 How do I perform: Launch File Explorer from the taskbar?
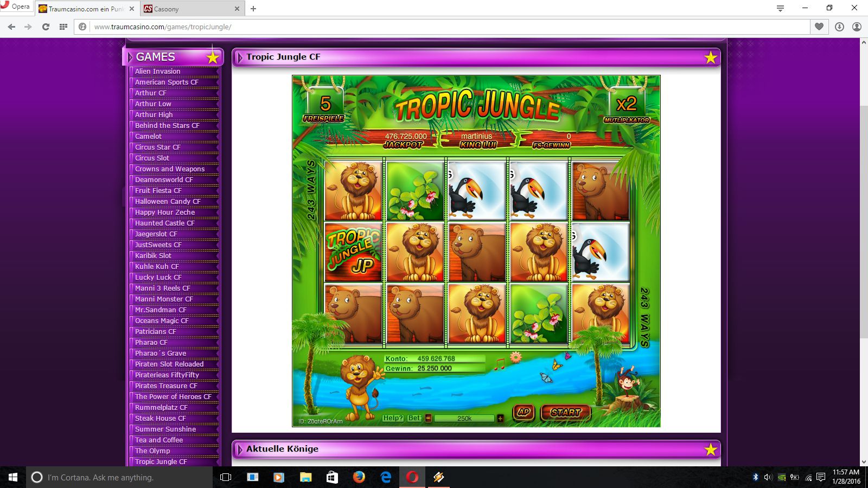(x=305, y=477)
